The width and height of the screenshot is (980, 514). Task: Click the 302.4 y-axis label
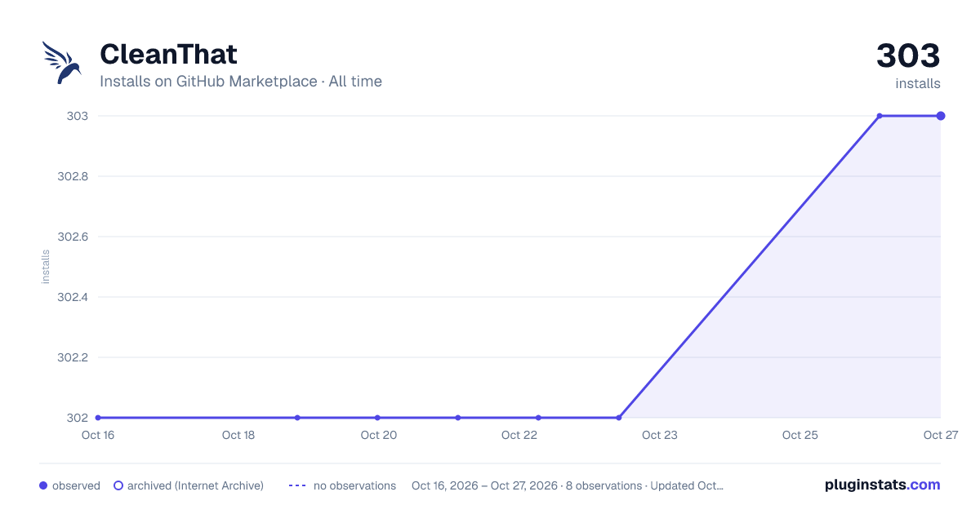[72, 297]
